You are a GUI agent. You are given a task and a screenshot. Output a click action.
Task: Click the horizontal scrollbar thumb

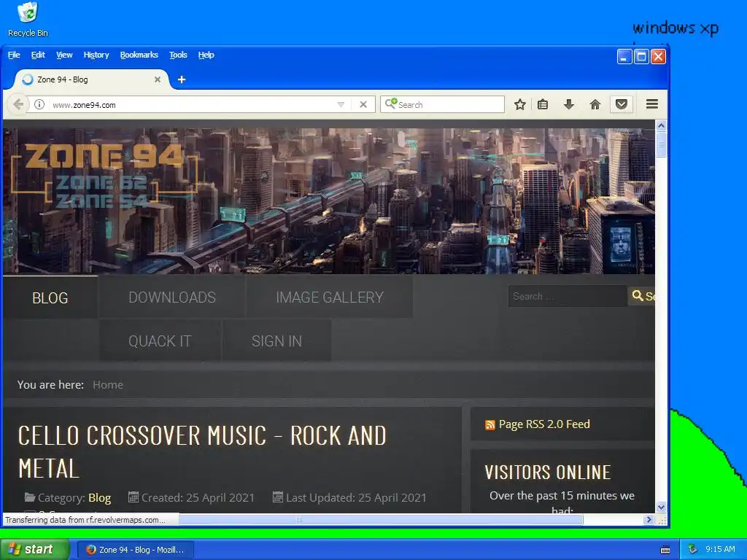381,519
